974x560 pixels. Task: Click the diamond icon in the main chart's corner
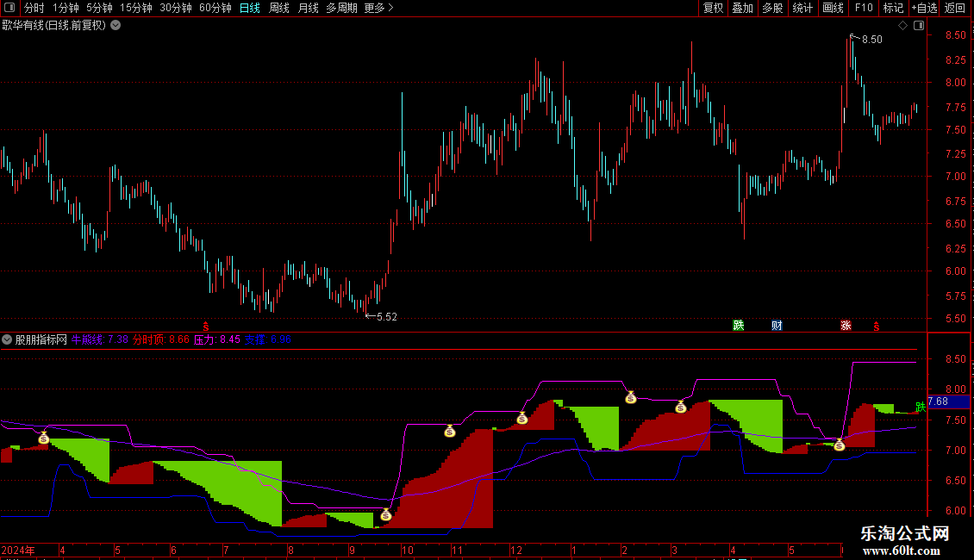903,26
